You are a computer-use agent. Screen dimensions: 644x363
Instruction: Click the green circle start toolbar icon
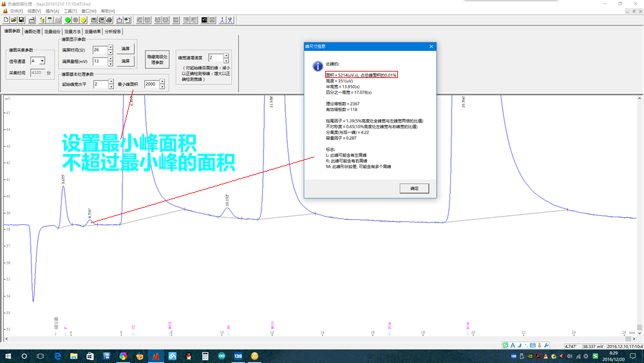68,20
